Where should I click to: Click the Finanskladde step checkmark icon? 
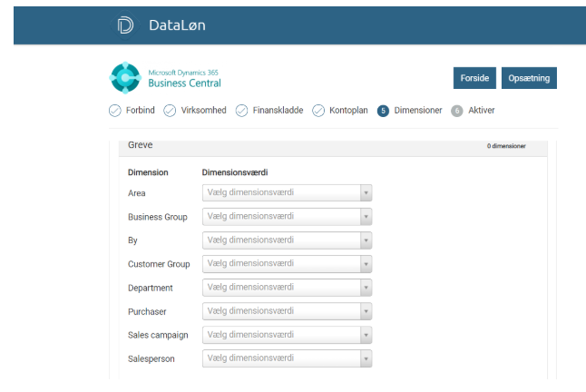click(241, 111)
